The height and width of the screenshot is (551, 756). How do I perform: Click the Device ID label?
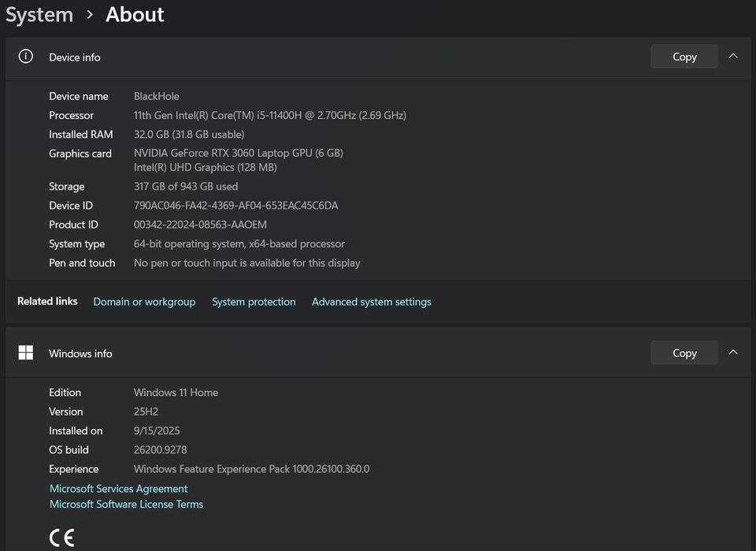tap(70, 205)
